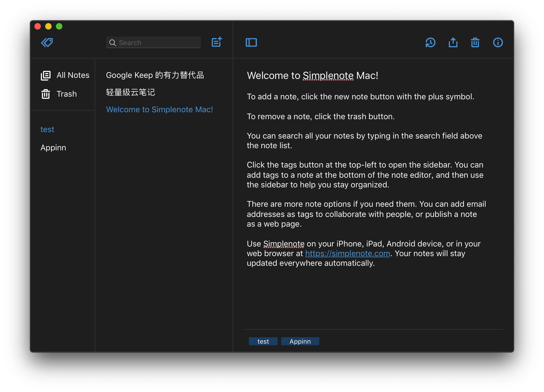The width and height of the screenshot is (544, 392).
Task: Click the Appinn tag chip below editor
Action: click(x=300, y=341)
